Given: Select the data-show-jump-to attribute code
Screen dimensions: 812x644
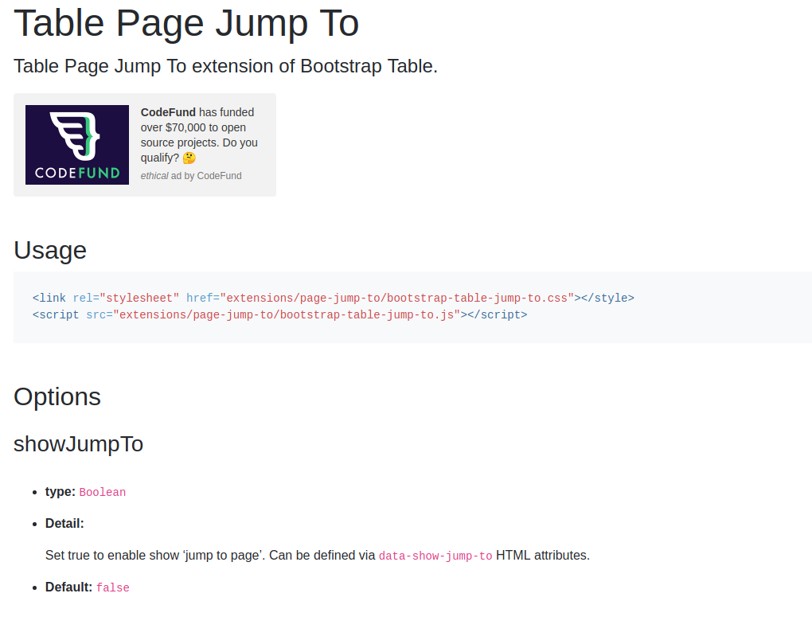Looking at the screenshot, I should pos(435,556).
